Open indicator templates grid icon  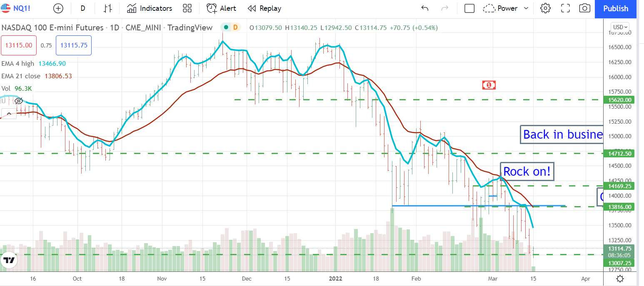click(187, 8)
